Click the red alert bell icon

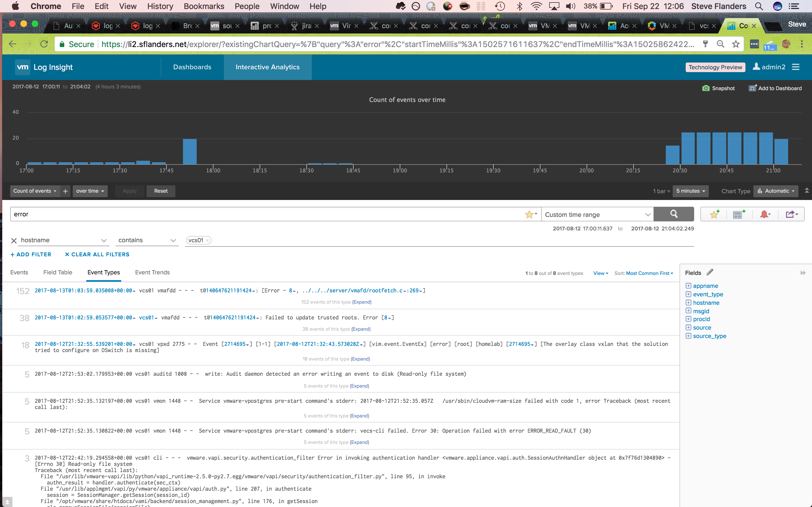[x=764, y=214]
